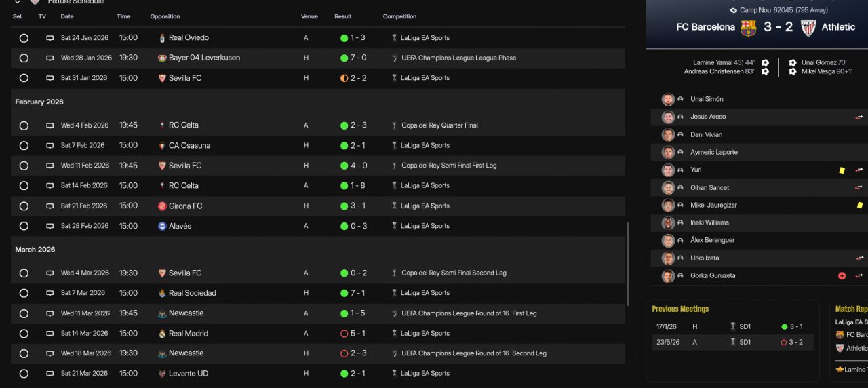Click the red injury icon beside Gorka Guruzeta

[x=842, y=276]
